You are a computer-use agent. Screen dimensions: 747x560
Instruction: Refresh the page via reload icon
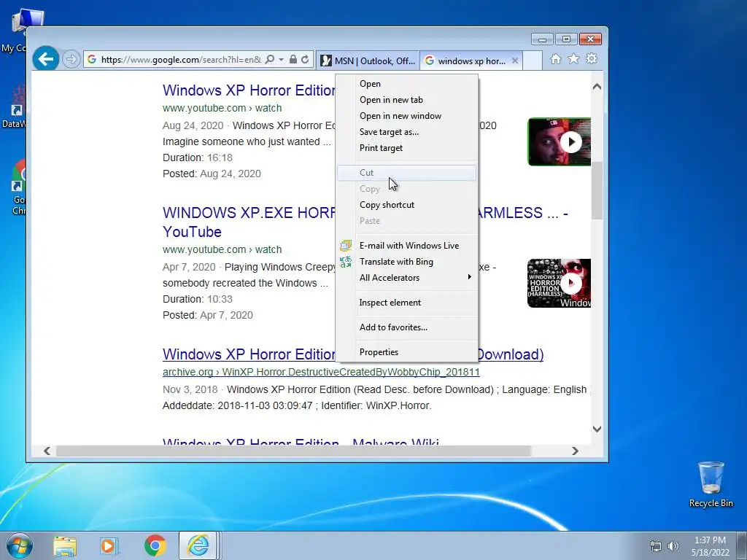click(x=306, y=60)
